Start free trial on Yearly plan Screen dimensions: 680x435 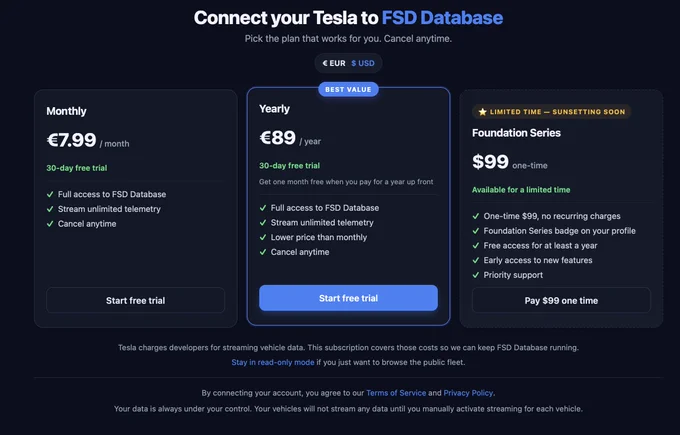click(x=348, y=298)
